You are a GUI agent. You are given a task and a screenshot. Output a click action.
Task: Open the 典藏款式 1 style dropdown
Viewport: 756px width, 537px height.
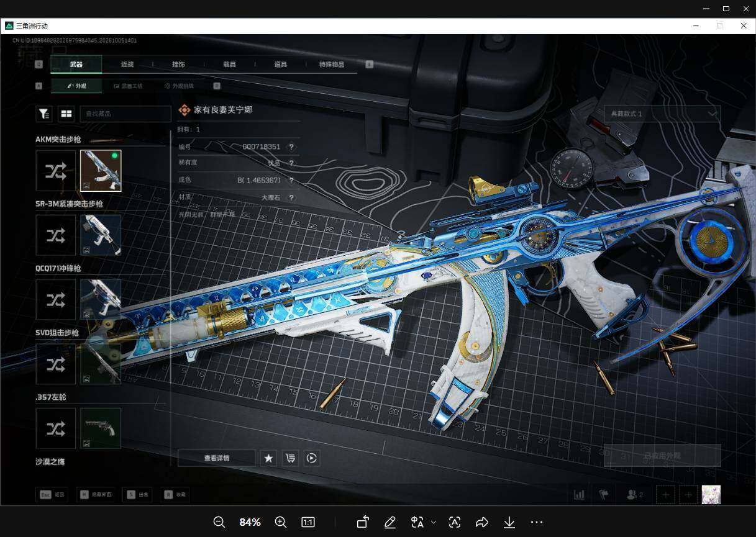tap(662, 114)
